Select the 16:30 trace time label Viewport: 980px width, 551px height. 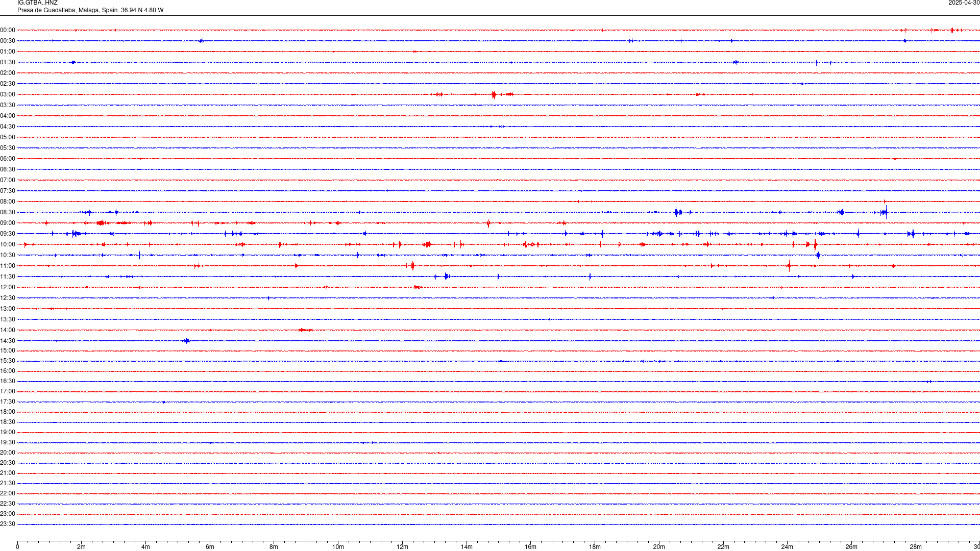pyautogui.click(x=8, y=381)
